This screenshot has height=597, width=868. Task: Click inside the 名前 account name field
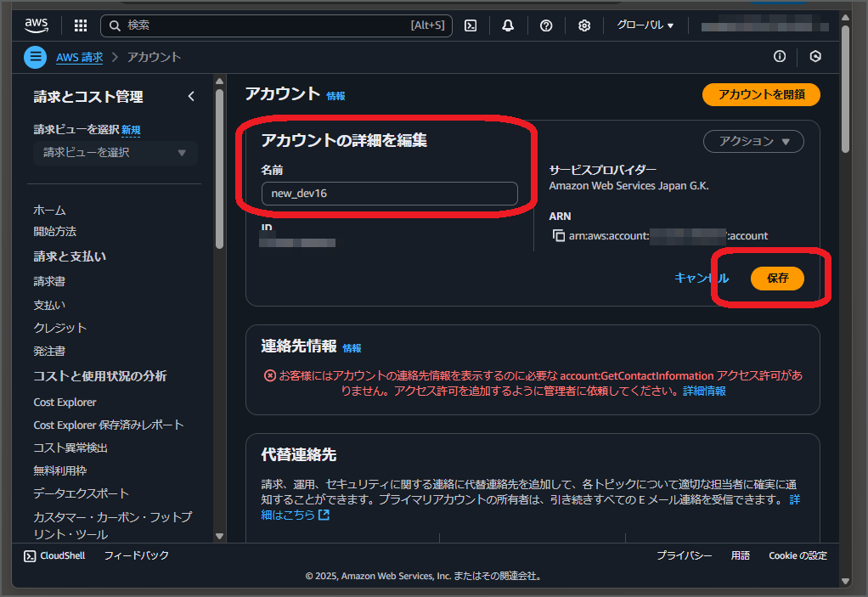(x=389, y=194)
